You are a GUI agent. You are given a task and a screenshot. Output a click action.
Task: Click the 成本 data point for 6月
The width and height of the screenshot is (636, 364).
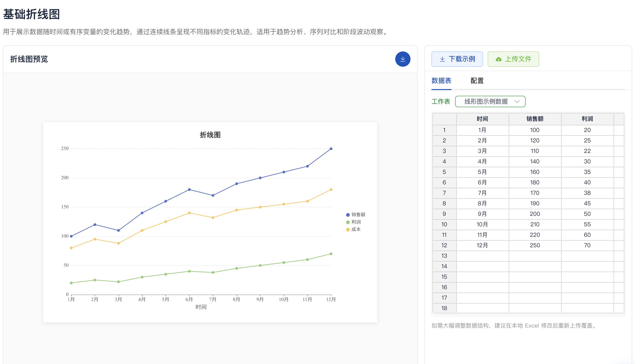[189, 213]
